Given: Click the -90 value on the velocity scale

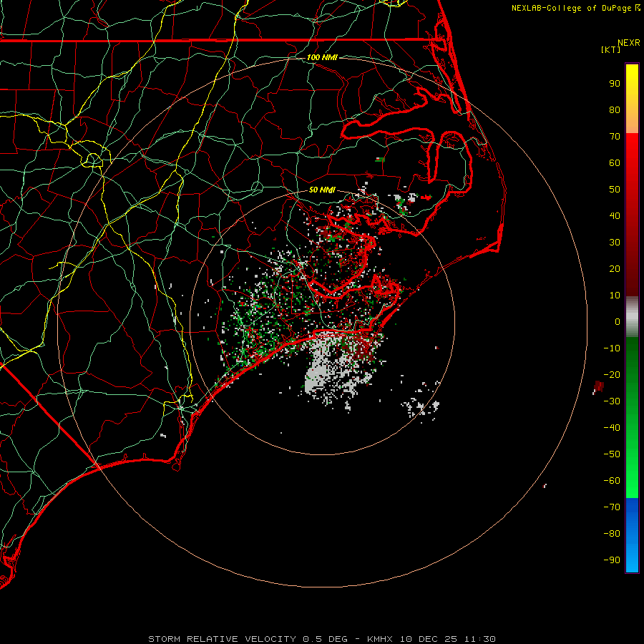Looking at the screenshot, I should tap(612, 560).
